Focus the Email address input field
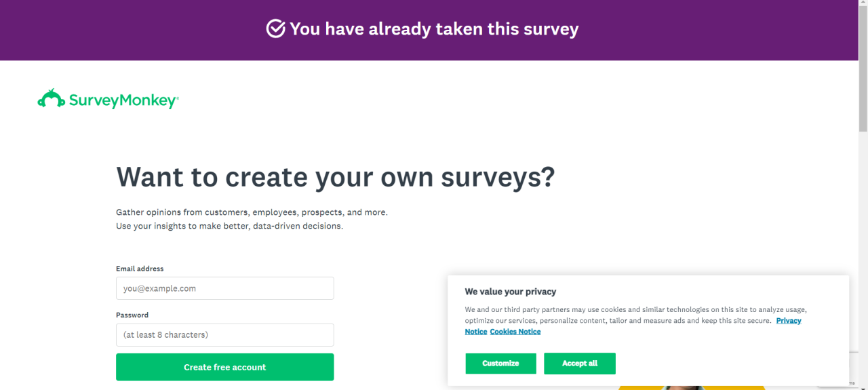Viewport: 868px width, 390px height. [x=224, y=288]
